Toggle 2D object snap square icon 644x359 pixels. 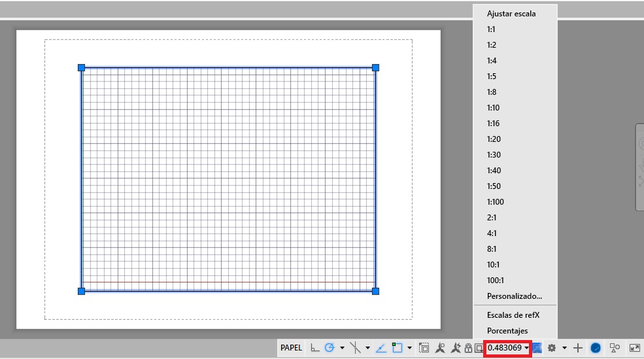point(397,348)
